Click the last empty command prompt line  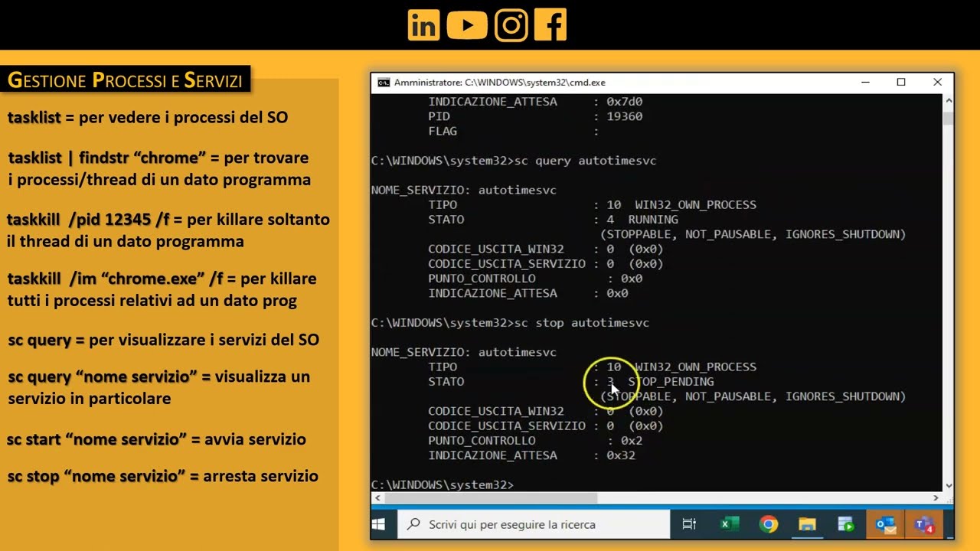coord(443,485)
